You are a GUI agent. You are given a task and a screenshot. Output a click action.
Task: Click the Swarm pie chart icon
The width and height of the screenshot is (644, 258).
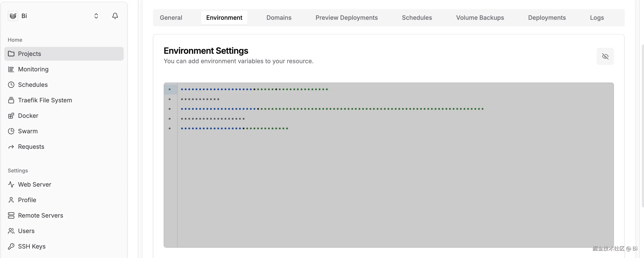[x=11, y=131]
